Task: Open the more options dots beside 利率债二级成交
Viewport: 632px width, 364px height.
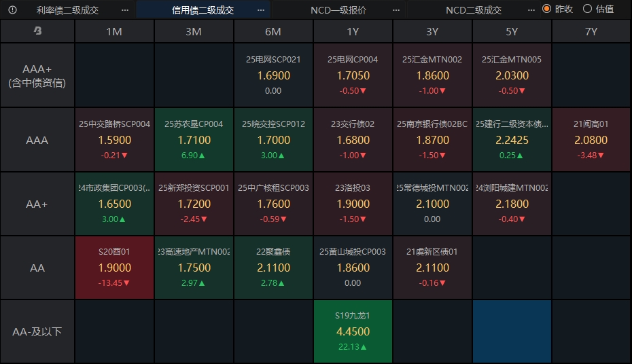Action: tap(124, 10)
